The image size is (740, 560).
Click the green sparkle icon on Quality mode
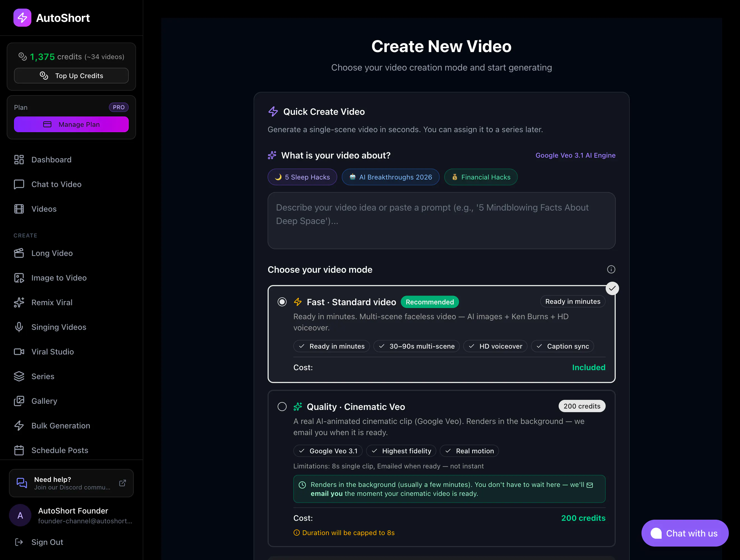[x=298, y=407]
